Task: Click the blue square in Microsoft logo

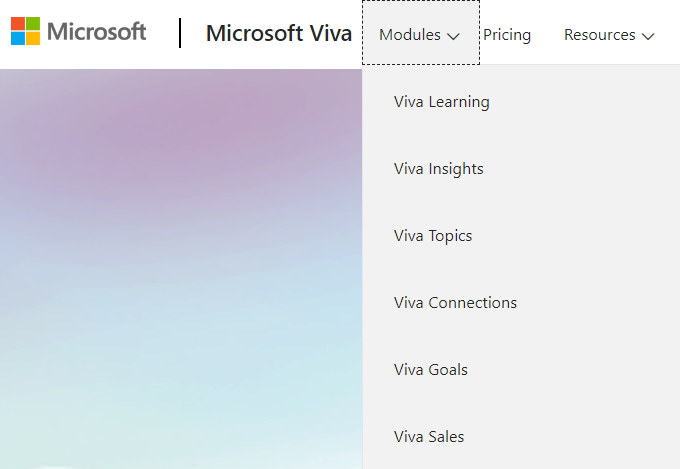Action: point(18,38)
